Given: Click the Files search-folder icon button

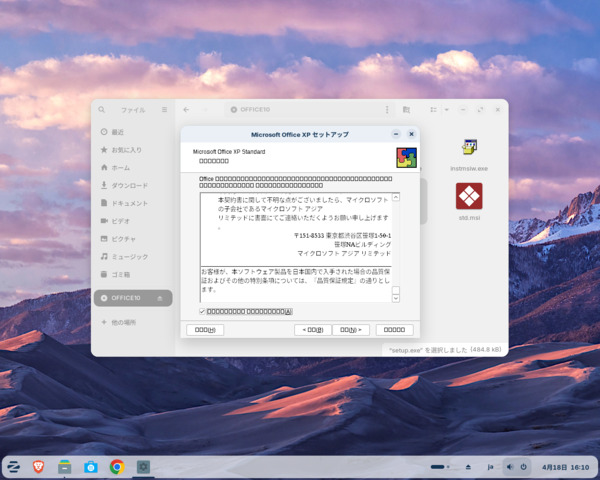Looking at the screenshot, I should 406,110.
